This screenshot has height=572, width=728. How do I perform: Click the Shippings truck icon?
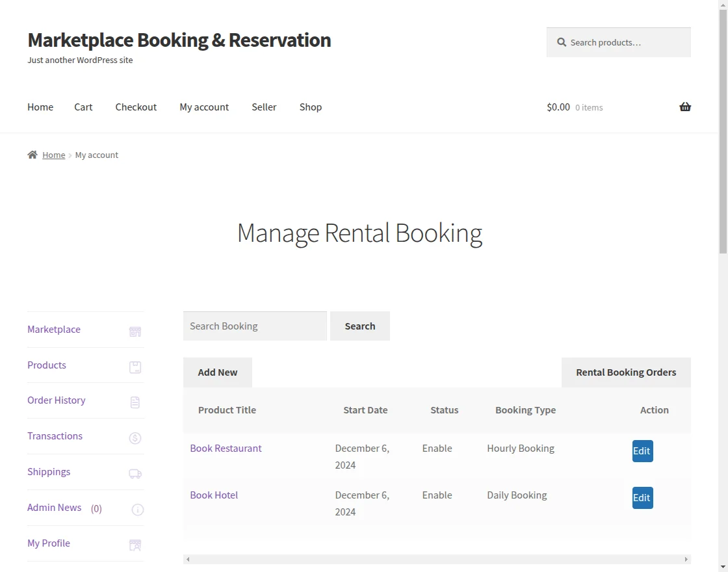tap(135, 474)
